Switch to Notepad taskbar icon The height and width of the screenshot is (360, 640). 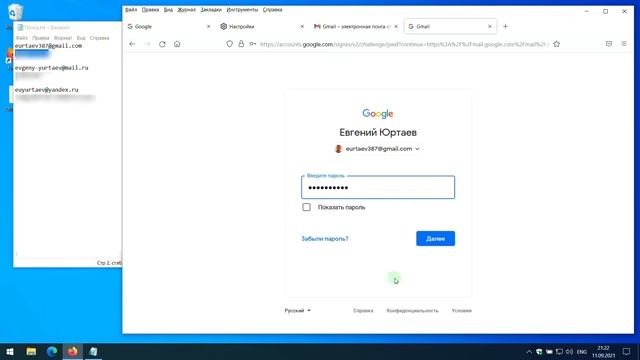pos(93,351)
